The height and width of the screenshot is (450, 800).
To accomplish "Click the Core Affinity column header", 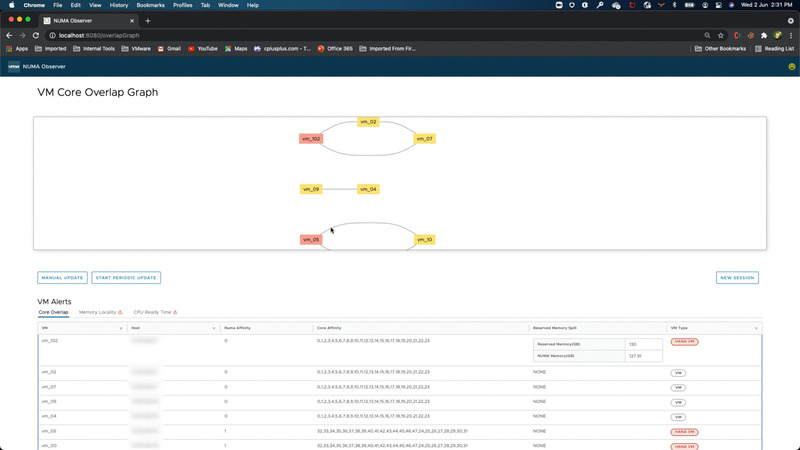I will pyautogui.click(x=329, y=328).
